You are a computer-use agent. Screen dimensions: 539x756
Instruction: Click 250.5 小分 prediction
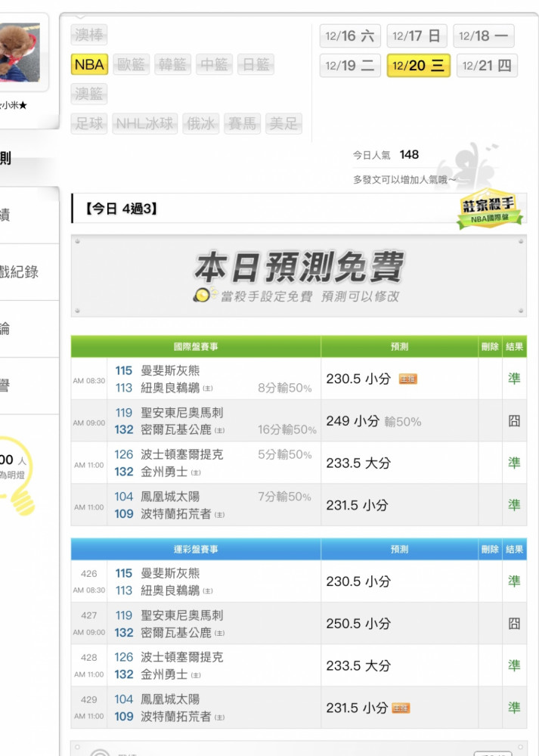[x=358, y=624]
